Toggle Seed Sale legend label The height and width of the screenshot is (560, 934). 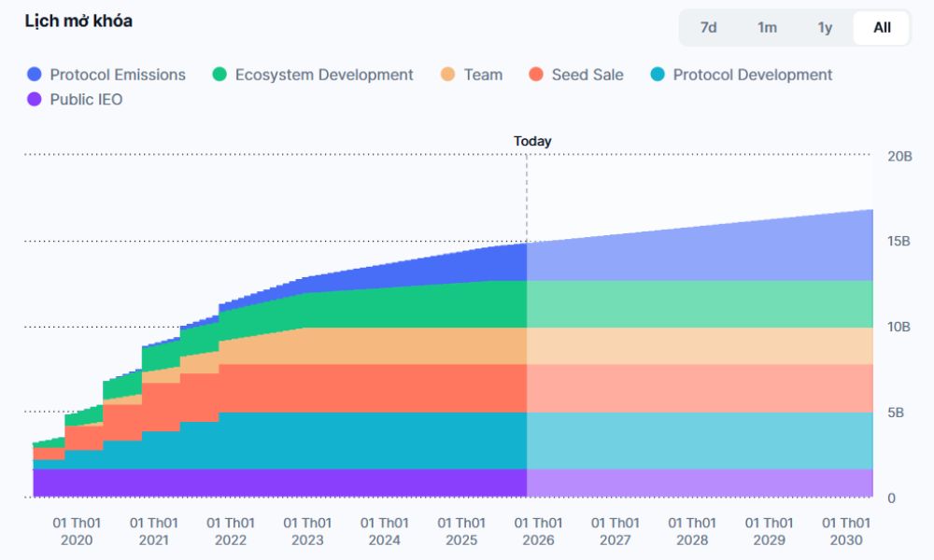coord(587,75)
